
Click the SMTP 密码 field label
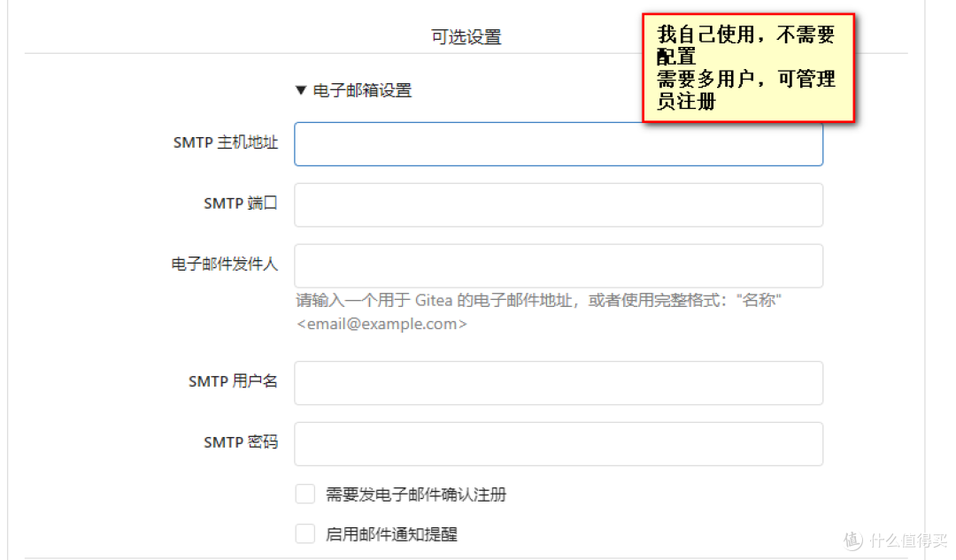click(x=241, y=441)
